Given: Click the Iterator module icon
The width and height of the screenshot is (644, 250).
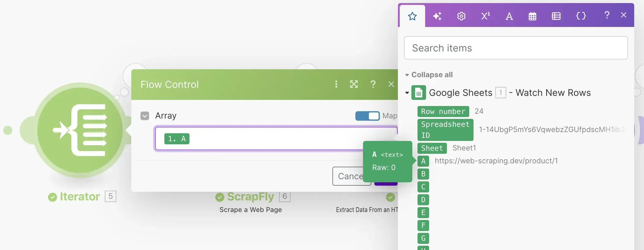Looking at the screenshot, I should tap(80, 130).
